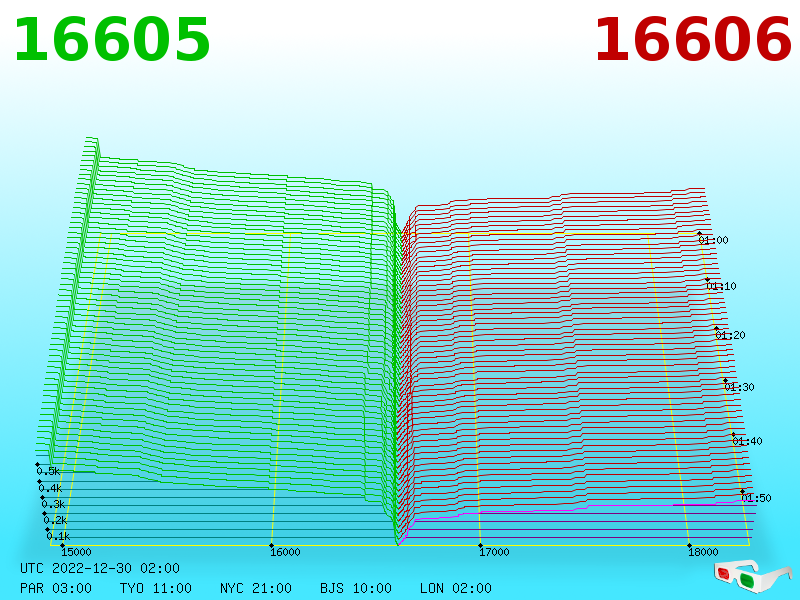Click the 01:10 time axis marker
The width and height of the screenshot is (800, 600).
coord(721,286)
